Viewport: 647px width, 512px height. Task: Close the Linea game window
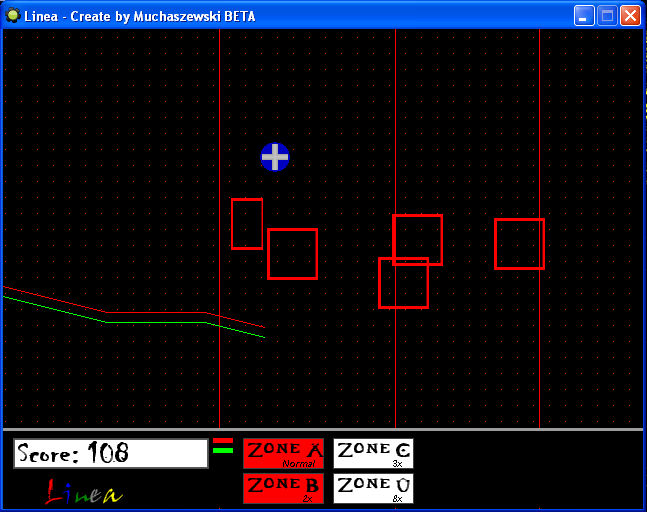[x=630, y=16]
